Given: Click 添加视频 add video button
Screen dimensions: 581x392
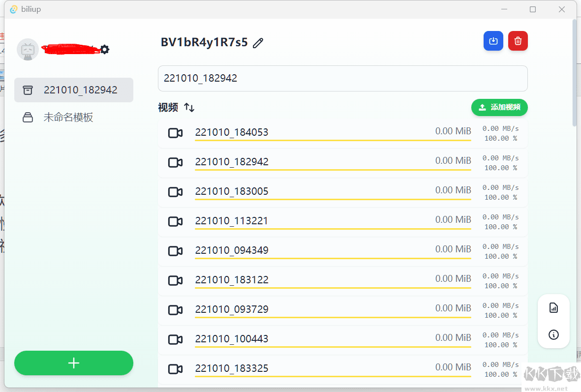Looking at the screenshot, I should point(499,107).
